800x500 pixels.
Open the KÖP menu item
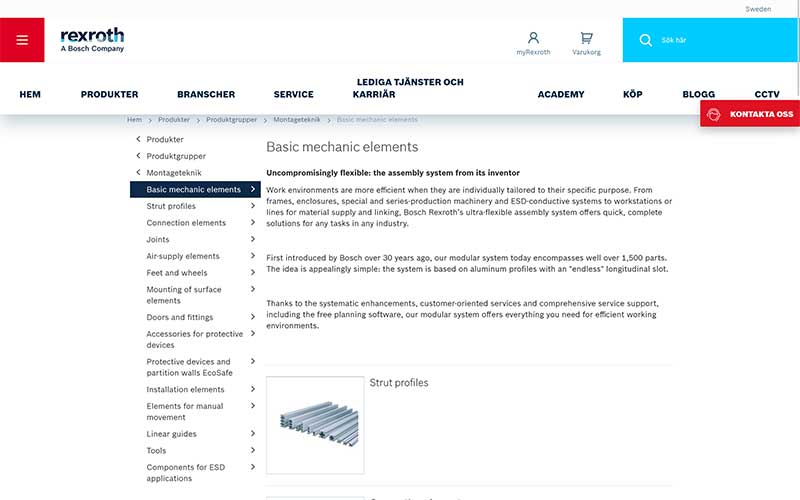click(633, 94)
